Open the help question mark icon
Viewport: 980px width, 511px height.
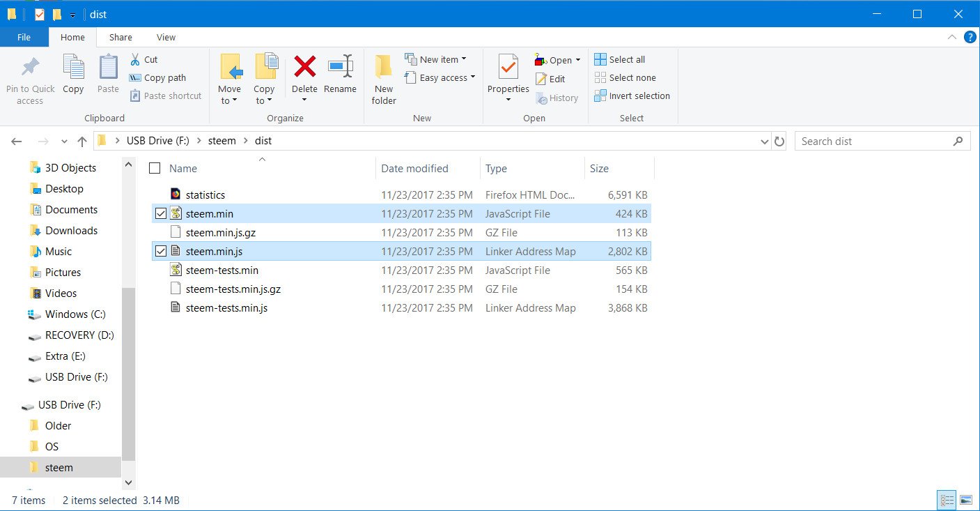969,37
